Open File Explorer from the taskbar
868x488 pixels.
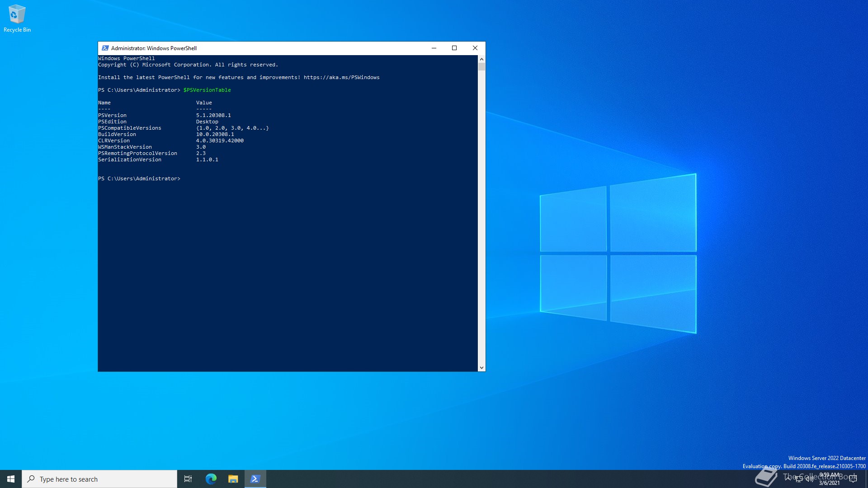coord(233,479)
